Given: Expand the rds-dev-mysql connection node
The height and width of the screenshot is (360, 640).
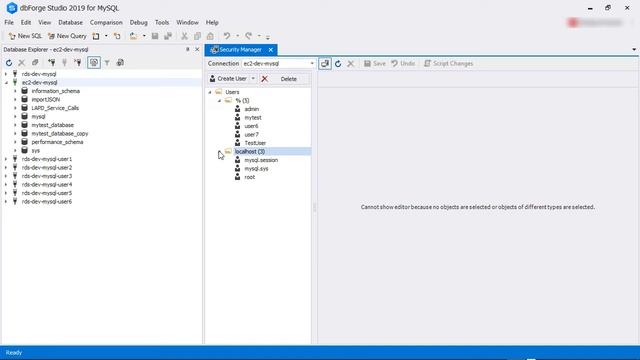Looking at the screenshot, I should (6, 74).
